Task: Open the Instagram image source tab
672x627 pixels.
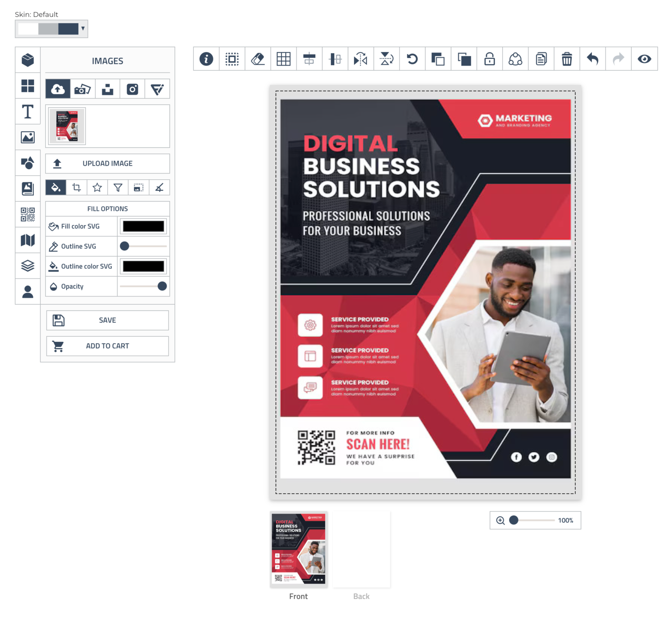Action: coord(132,89)
